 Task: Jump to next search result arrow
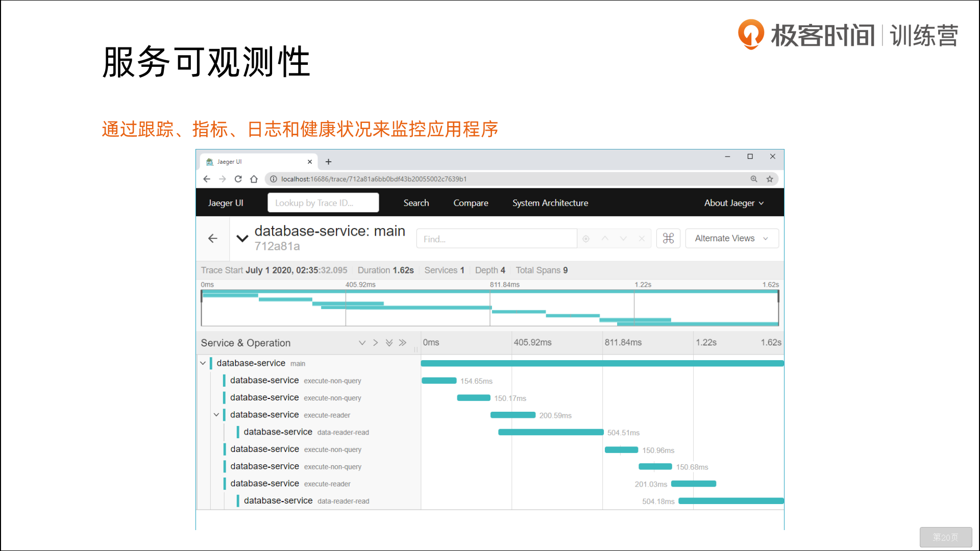click(x=623, y=238)
